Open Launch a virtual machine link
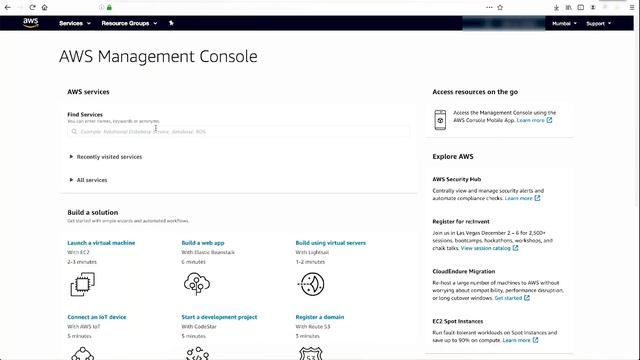 101,243
